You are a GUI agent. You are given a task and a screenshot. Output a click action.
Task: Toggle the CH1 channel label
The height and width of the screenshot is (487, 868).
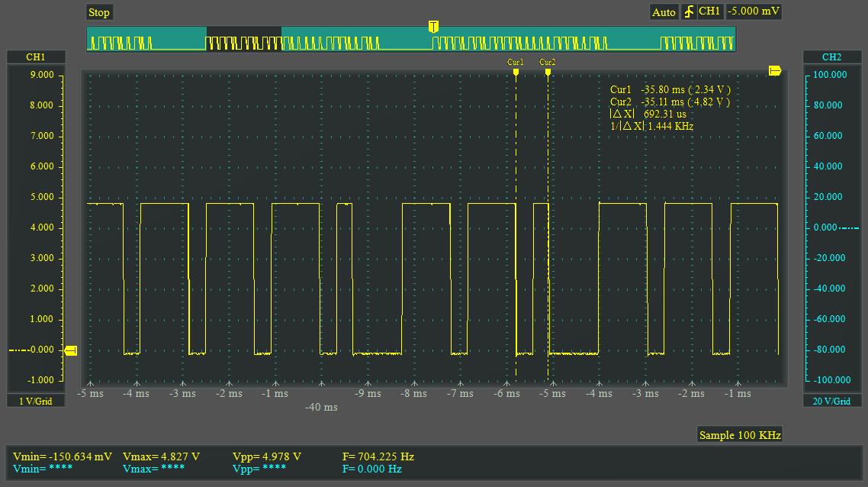(x=36, y=57)
